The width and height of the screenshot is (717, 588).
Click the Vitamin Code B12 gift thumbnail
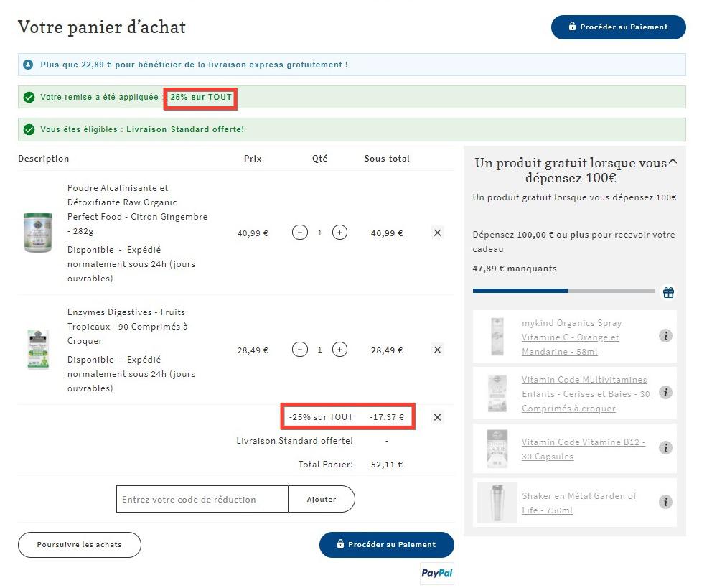point(497,449)
